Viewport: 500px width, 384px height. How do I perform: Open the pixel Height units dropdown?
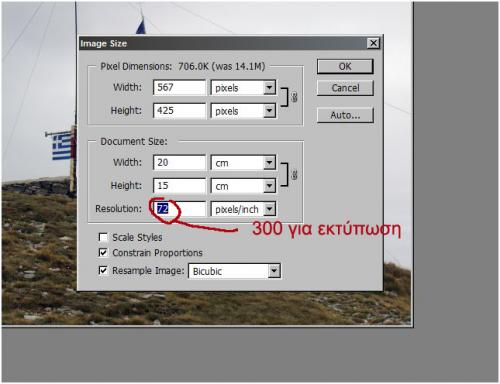[243, 111]
